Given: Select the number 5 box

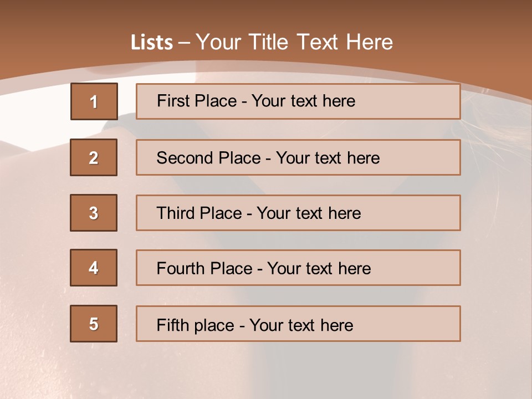Looking at the screenshot, I should (x=94, y=324).
